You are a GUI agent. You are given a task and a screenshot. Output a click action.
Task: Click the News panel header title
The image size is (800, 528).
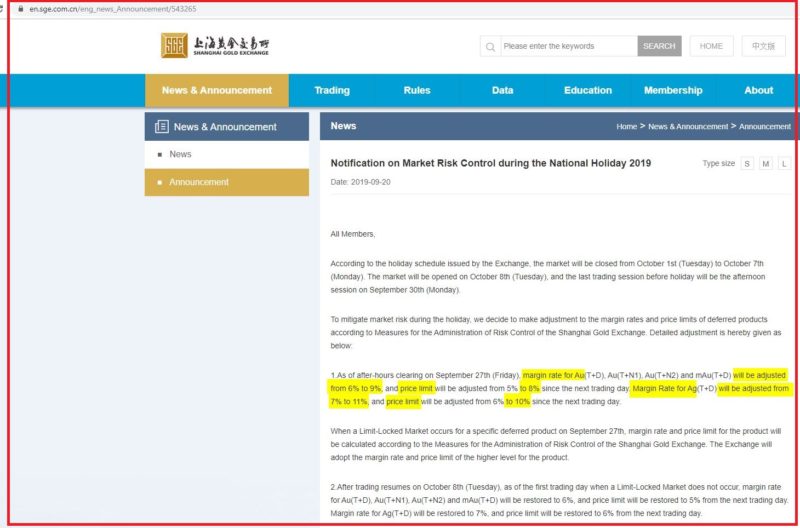343,126
